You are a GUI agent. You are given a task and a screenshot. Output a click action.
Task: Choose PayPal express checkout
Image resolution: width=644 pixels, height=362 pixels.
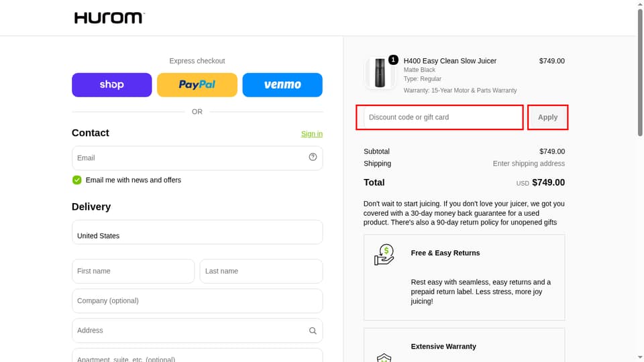(197, 85)
